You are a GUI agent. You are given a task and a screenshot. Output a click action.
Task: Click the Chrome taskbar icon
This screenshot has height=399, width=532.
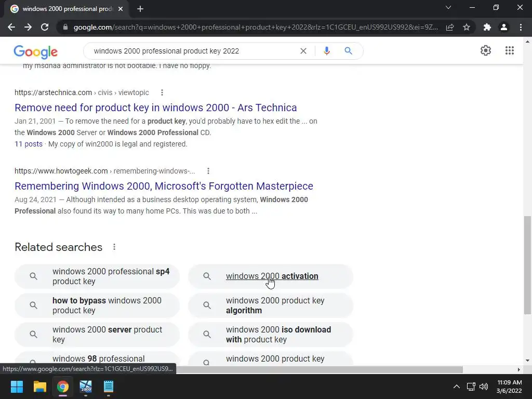point(63,387)
